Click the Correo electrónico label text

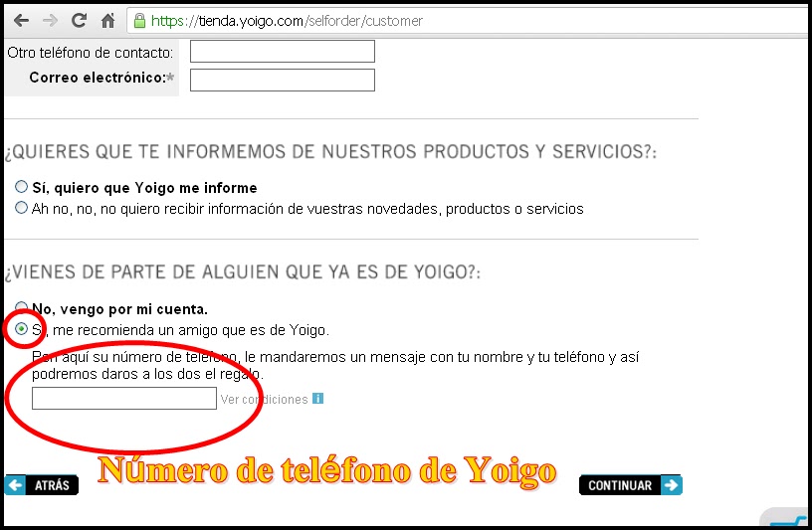(101, 78)
